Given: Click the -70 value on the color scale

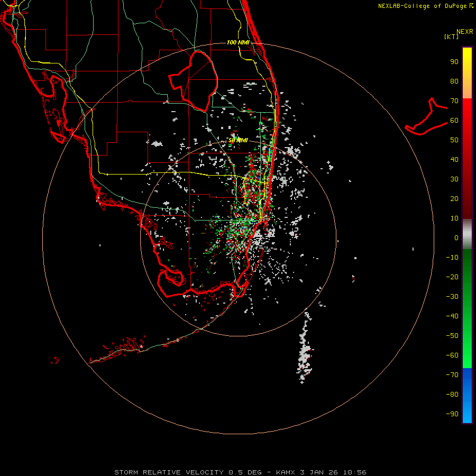Looking at the screenshot, I should point(452,374).
